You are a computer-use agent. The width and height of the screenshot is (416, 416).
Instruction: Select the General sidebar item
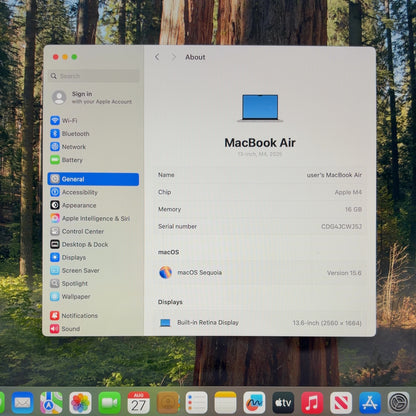click(x=93, y=179)
